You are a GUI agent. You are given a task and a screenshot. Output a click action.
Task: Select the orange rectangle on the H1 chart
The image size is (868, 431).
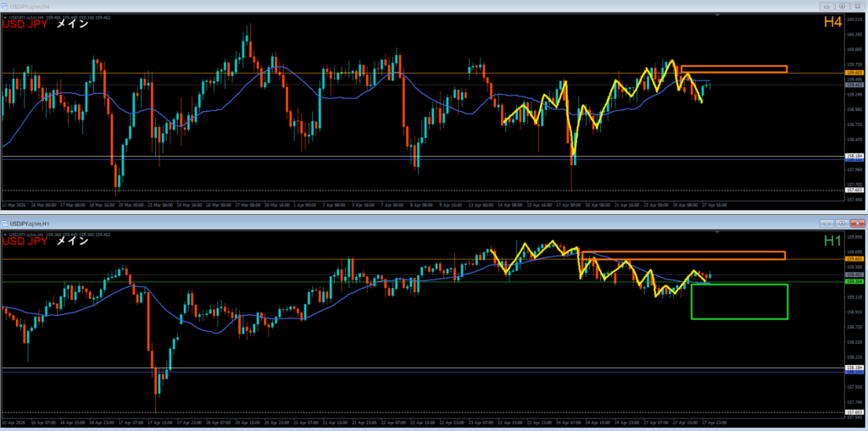click(x=682, y=255)
